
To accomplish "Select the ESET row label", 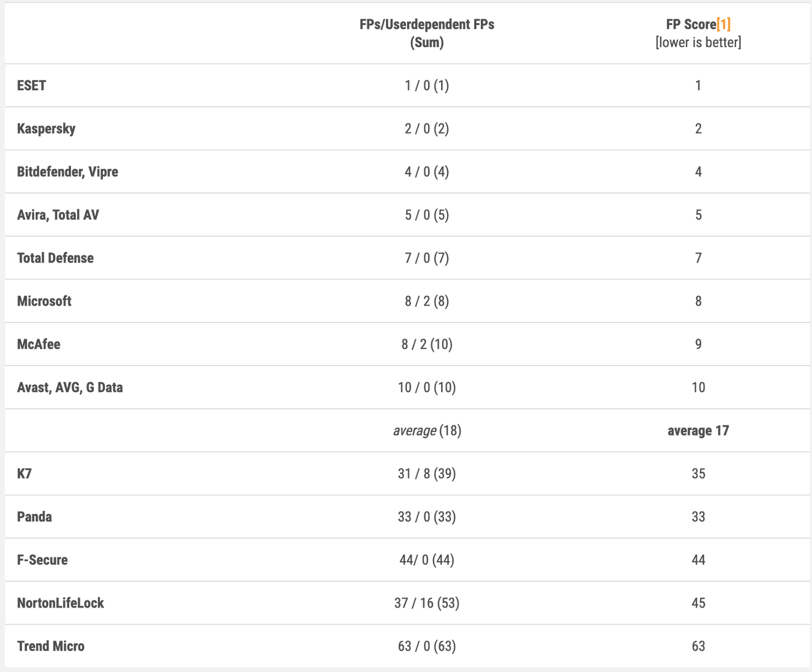I will click(x=31, y=85).
